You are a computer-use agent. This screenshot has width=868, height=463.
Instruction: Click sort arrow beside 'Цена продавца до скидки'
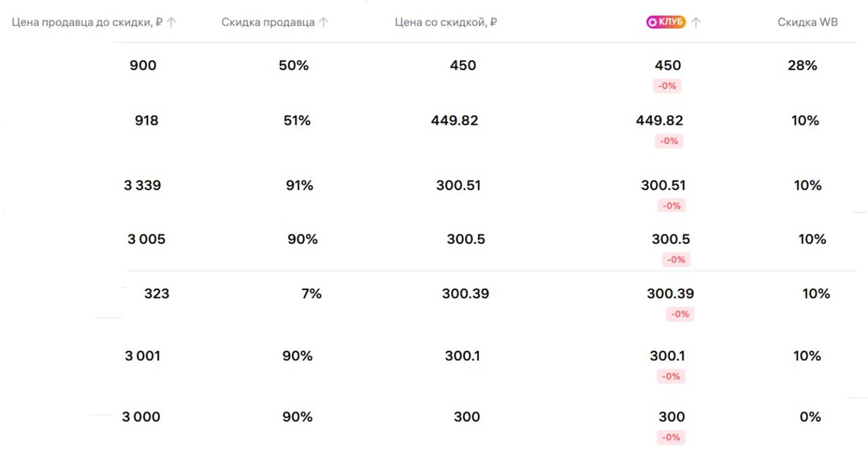point(171,22)
